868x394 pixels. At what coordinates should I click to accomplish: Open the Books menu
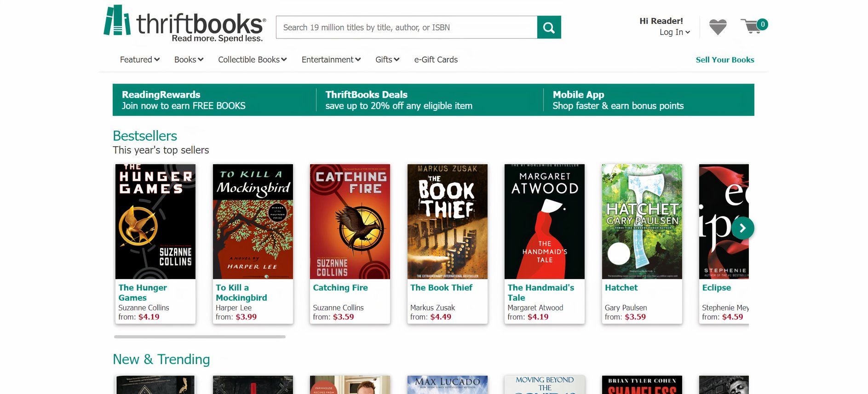click(189, 60)
